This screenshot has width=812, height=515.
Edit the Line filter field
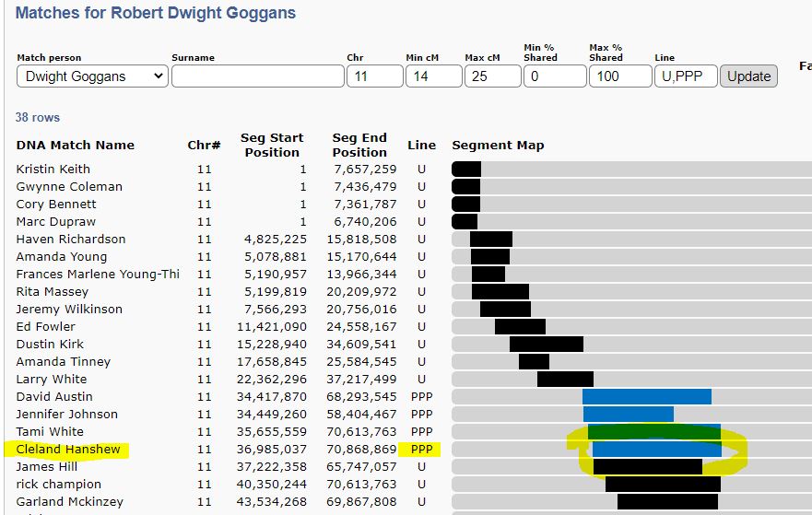[685, 76]
